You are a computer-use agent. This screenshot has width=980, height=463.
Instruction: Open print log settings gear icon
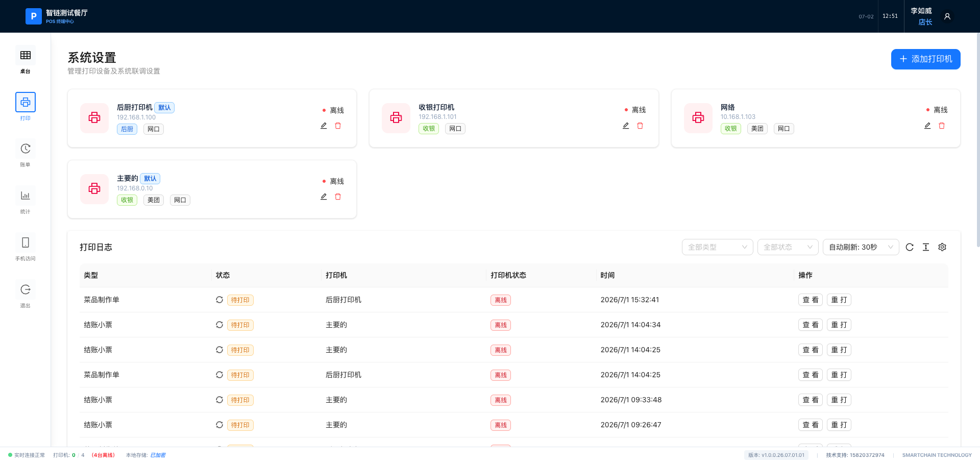pyautogui.click(x=942, y=247)
